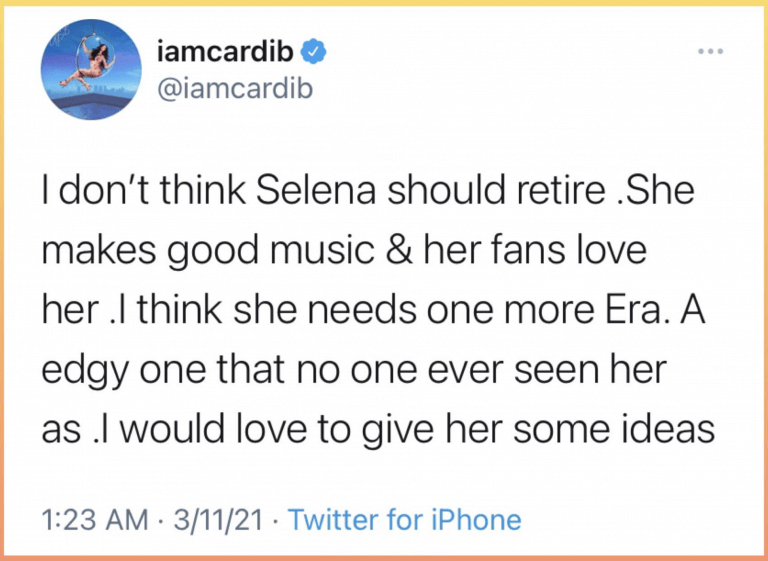
Task: Select the 3/11/21 tweet date
Action: (218, 520)
